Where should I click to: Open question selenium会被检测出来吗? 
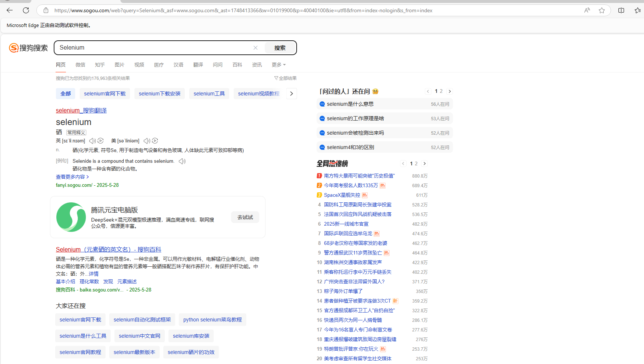coord(384,133)
